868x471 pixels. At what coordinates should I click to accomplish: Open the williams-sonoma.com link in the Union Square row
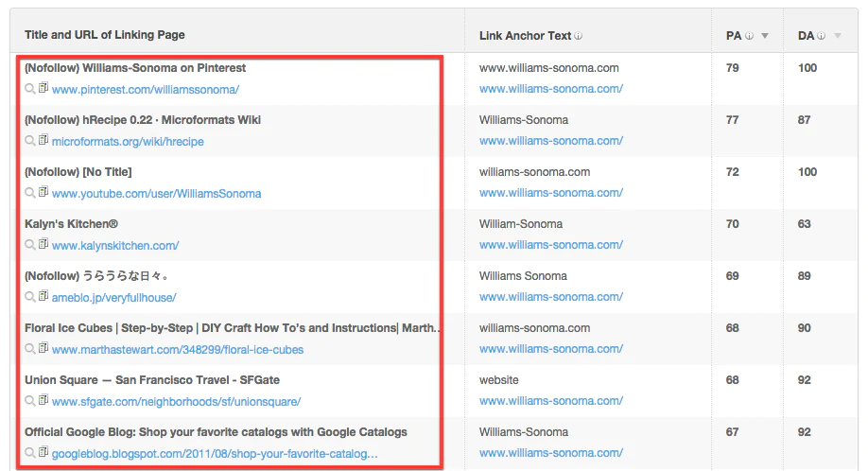(550, 401)
